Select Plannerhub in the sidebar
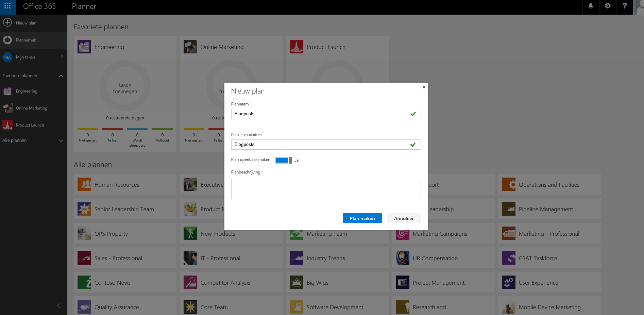This screenshot has width=644, height=315. (x=33, y=40)
